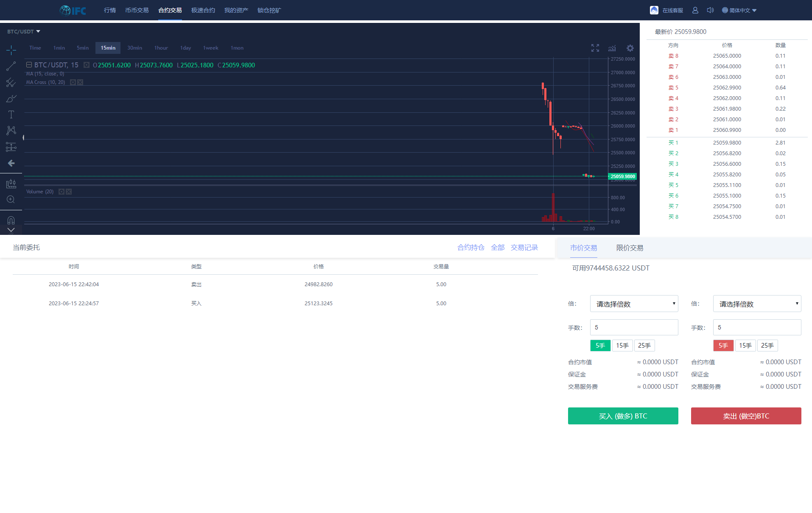This screenshot has height=513, width=812.
Task: Switch chart to Time interval
Action: click(35, 48)
